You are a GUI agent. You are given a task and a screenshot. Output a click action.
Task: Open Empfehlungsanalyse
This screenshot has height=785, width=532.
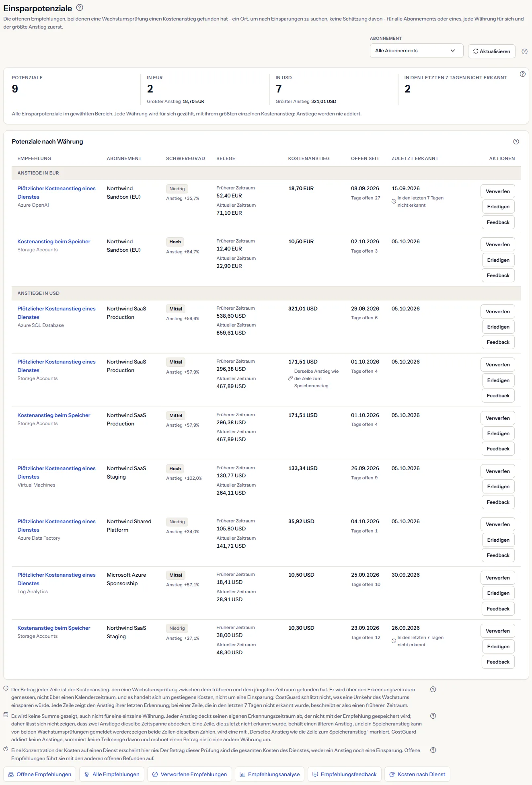[269, 774]
